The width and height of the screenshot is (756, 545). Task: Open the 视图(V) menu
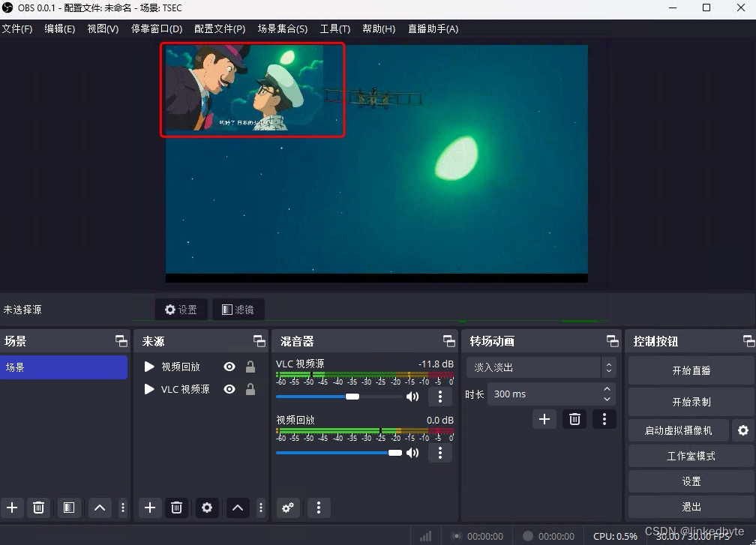coord(103,29)
